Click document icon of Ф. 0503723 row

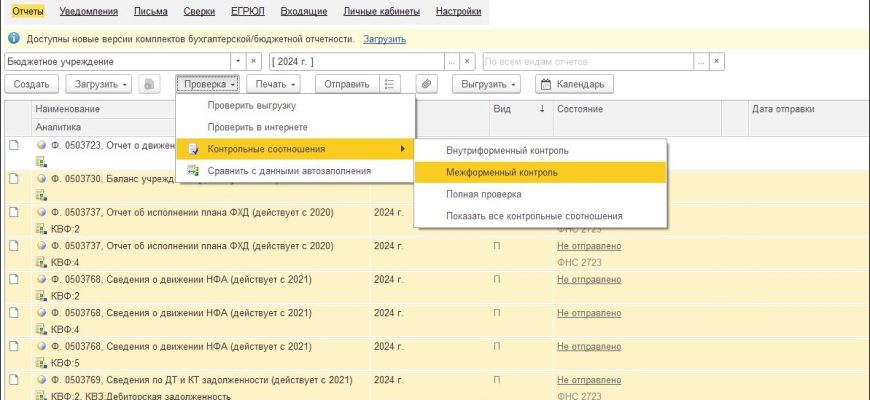(14, 145)
